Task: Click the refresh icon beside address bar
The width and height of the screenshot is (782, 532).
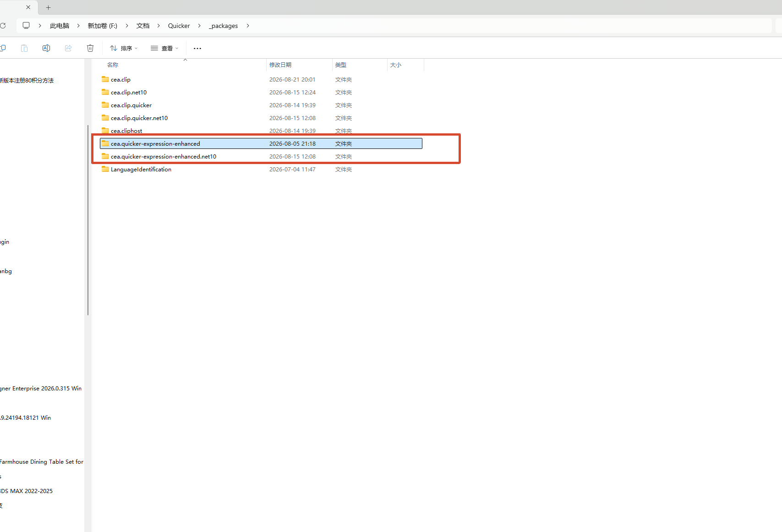Action: coord(3,26)
